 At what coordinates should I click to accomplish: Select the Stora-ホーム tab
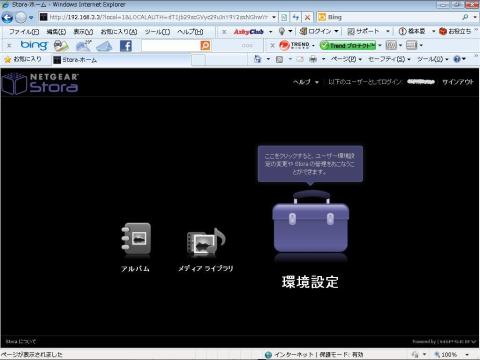pos(122,60)
